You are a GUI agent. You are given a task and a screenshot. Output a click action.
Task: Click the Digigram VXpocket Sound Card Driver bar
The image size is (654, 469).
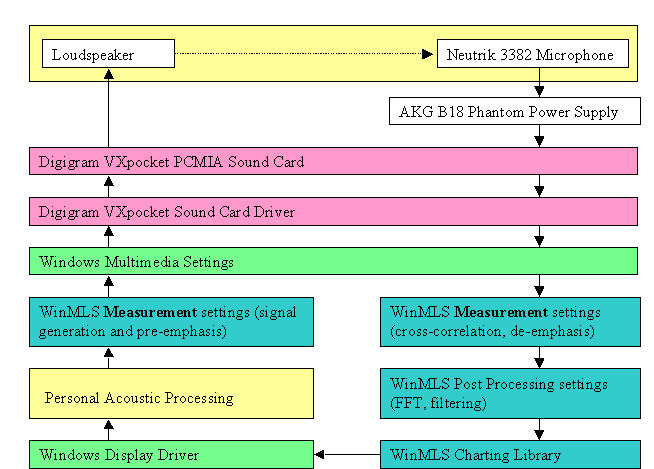click(x=333, y=212)
